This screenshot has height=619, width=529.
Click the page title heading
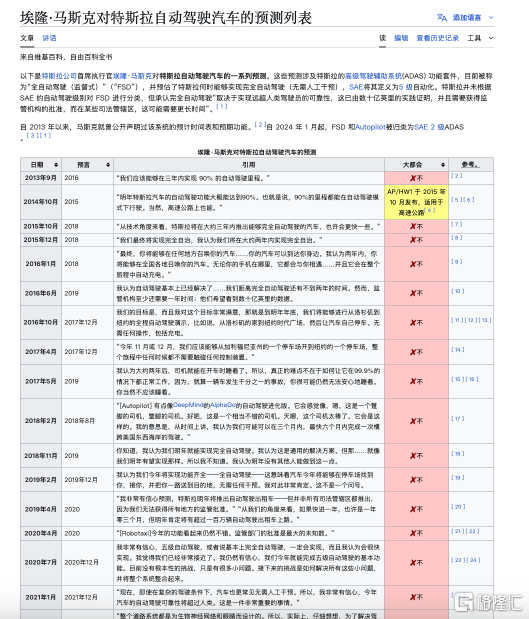[166, 18]
